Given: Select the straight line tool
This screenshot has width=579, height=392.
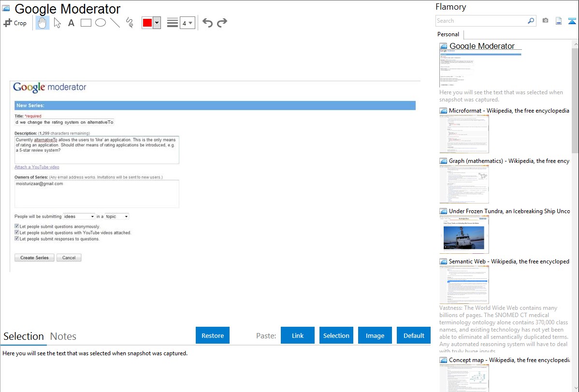Looking at the screenshot, I should coord(115,23).
